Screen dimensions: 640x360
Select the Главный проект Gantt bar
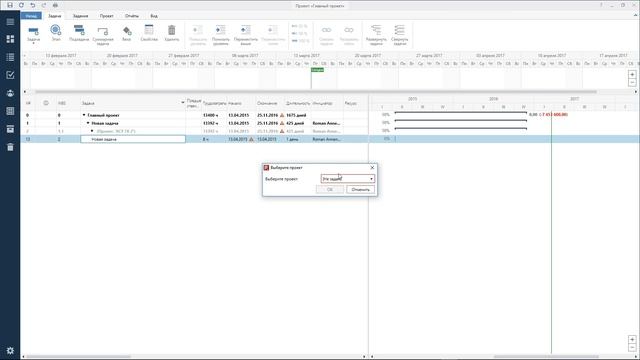coord(460,113)
